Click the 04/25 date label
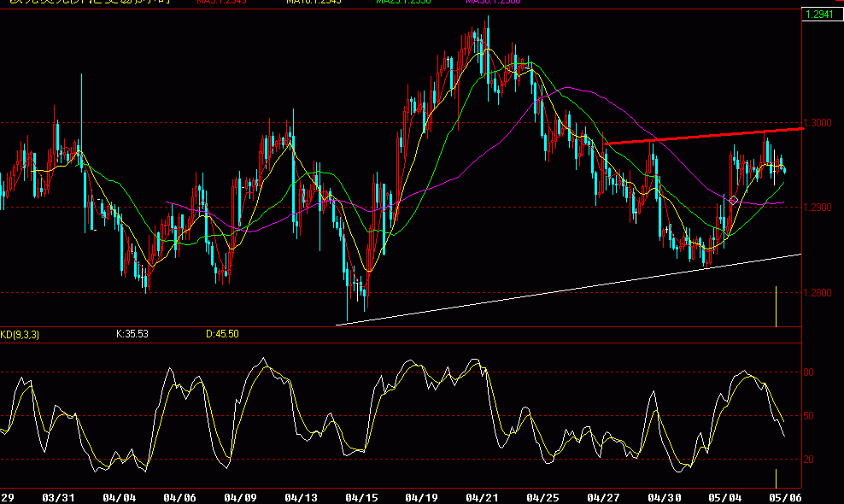Screen dimensions: 844x504 click(x=543, y=497)
